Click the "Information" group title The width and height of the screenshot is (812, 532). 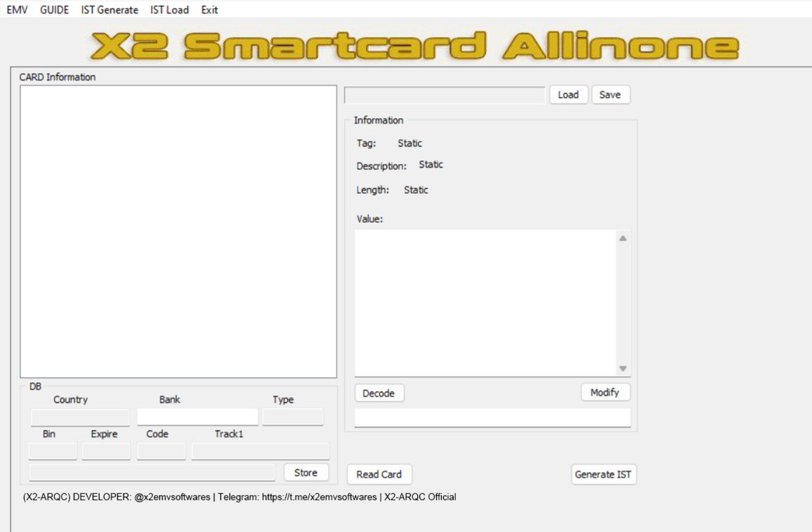[x=379, y=120]
